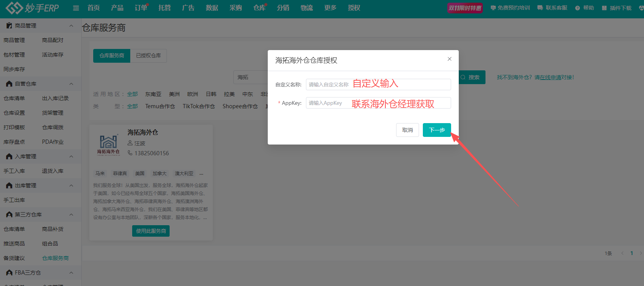This screenshot has height=286, width=644.
Task: Open the 采购 top menu
Action: [x=236, y=8]
